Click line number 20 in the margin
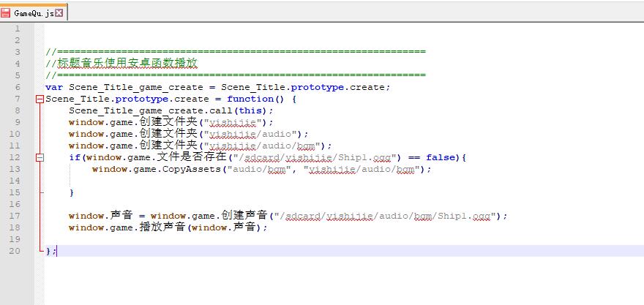The height and width of the screenshot is (305, 644). (x=15, y=251)
